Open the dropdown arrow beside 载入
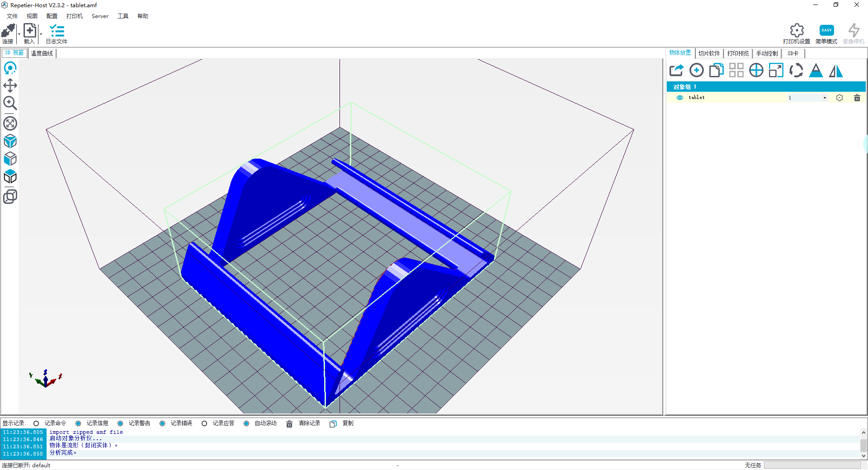 (x=41, y=34)
